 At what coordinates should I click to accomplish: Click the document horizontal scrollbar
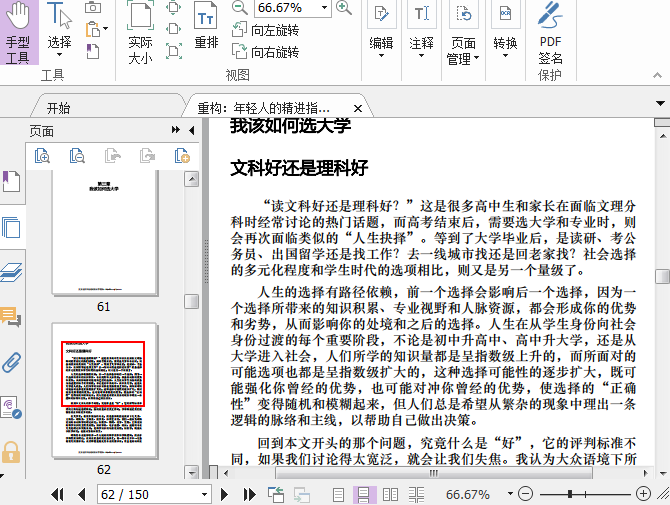[x=434, y=473]
